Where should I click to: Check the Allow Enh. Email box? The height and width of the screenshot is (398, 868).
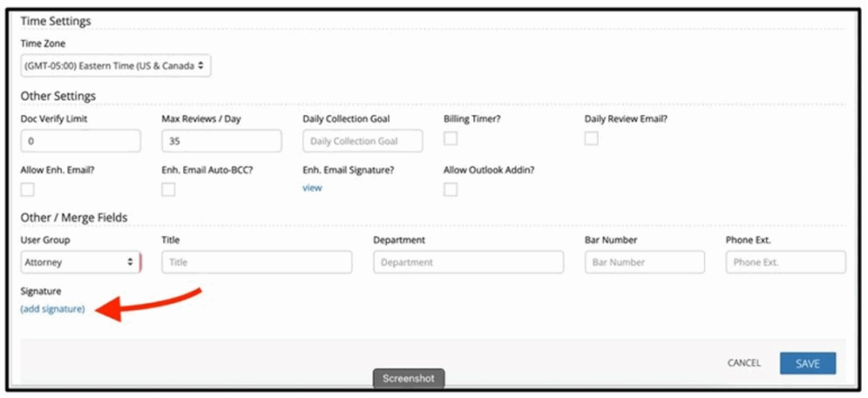click(27, 190)
